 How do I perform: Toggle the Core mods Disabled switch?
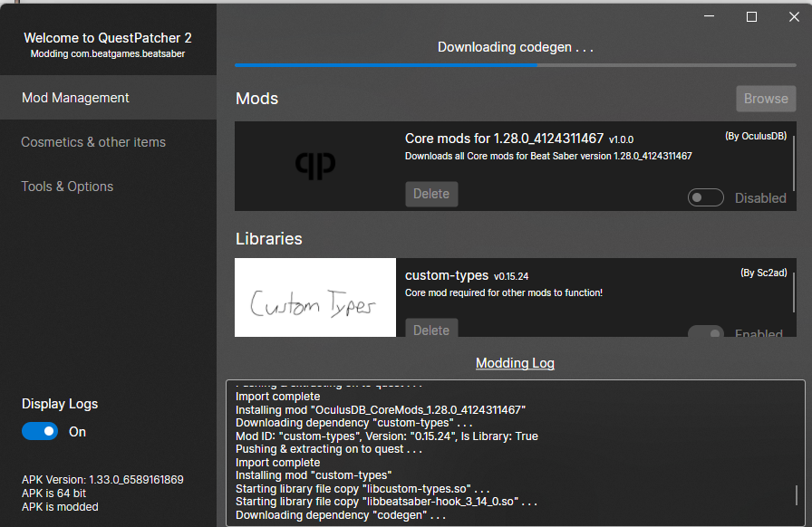(705, 197)
